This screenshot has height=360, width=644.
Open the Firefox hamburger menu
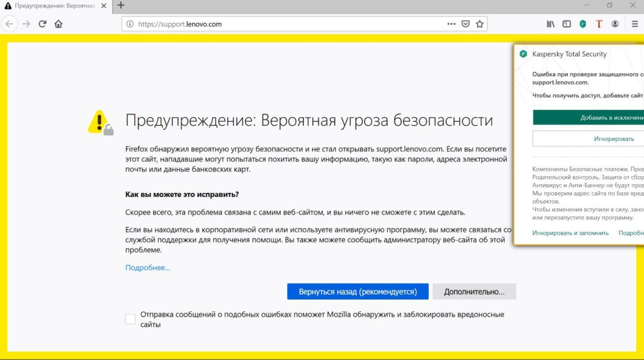[x=634, y=24]
